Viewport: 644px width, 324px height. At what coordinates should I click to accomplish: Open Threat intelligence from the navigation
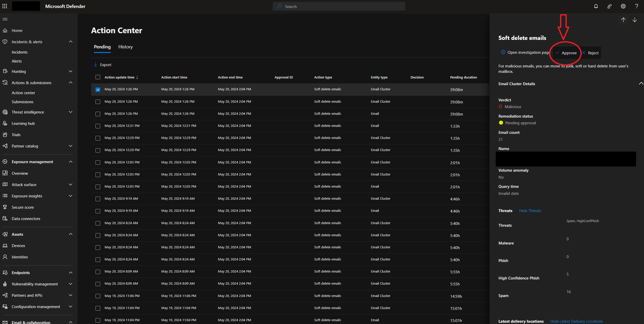(28, 112)
